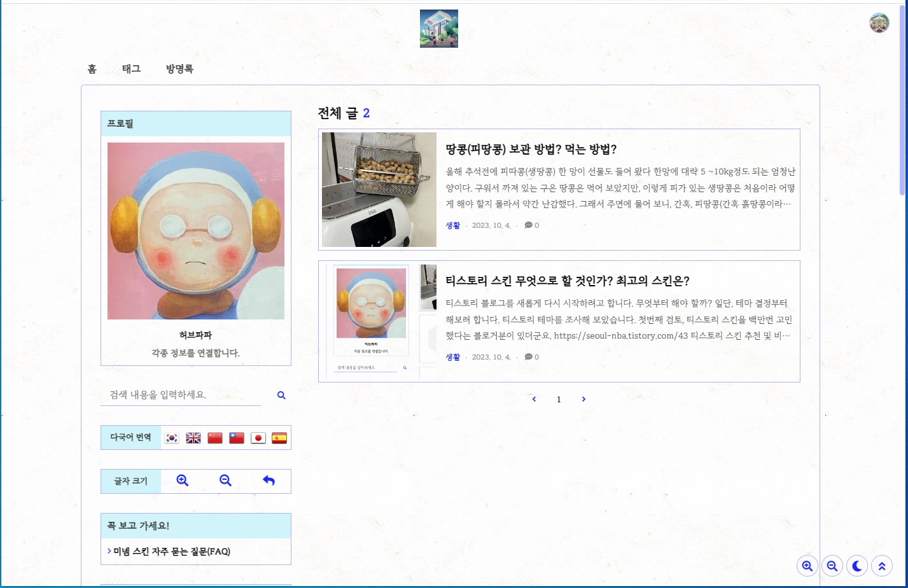Viewport: 908px width, 588px height.
Task: Open comments icon on the 티스토리 스킨 post
Action: [528, 357]
